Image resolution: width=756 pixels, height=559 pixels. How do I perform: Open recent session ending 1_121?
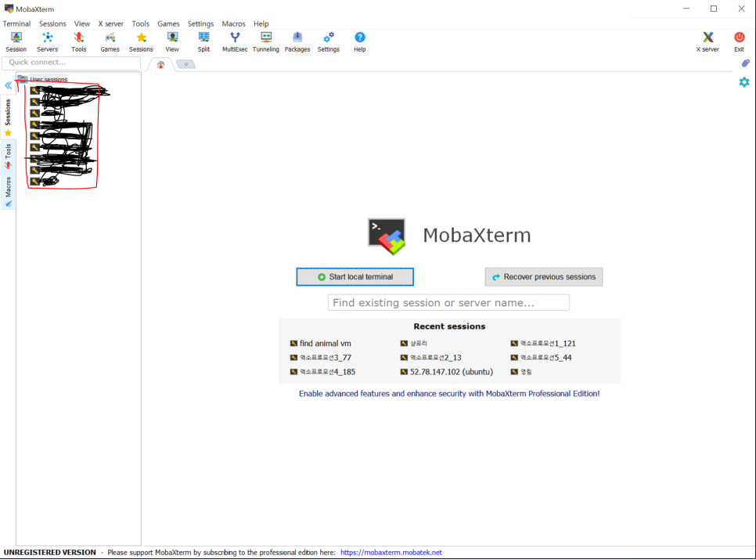click(543, 344)
